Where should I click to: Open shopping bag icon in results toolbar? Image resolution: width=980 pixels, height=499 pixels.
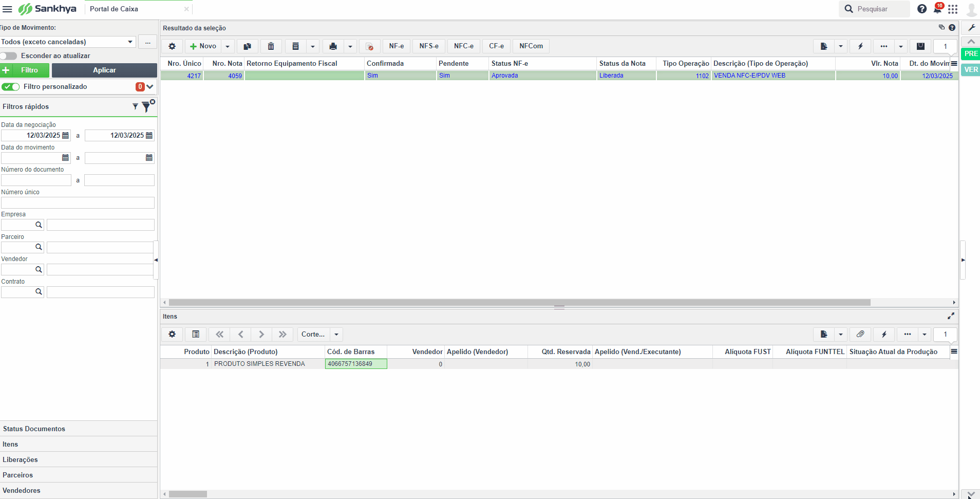click(920, 46)
